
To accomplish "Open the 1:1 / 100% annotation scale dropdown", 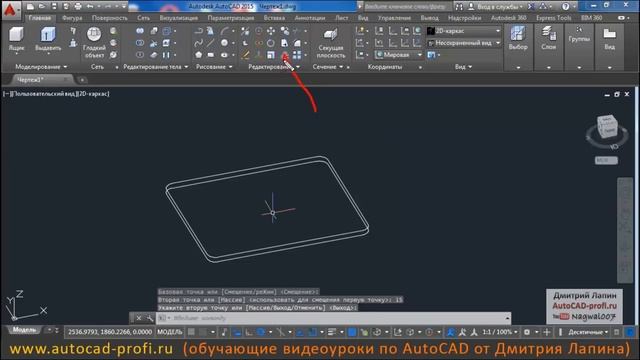I will pyautogui.click(x=500, y=332).
